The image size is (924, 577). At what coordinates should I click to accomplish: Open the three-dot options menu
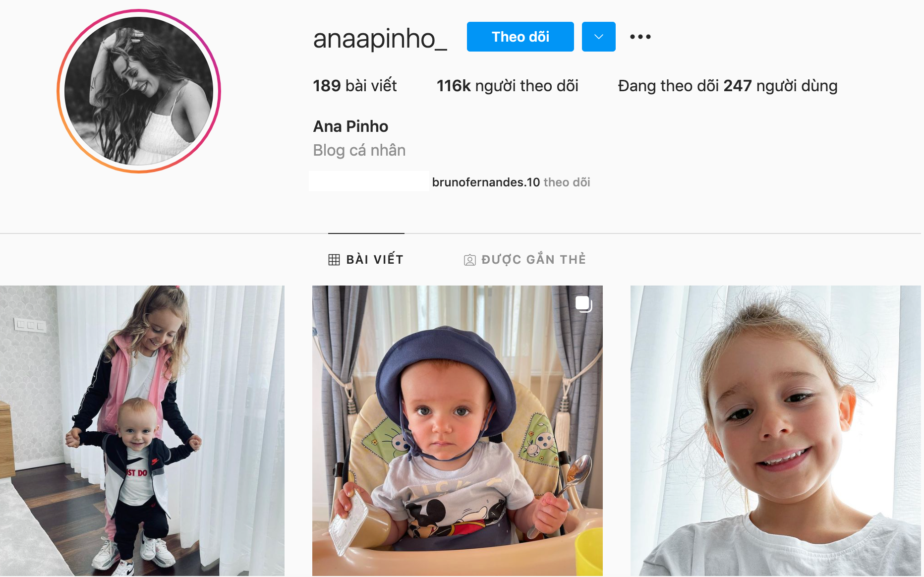tap(640, 37)
